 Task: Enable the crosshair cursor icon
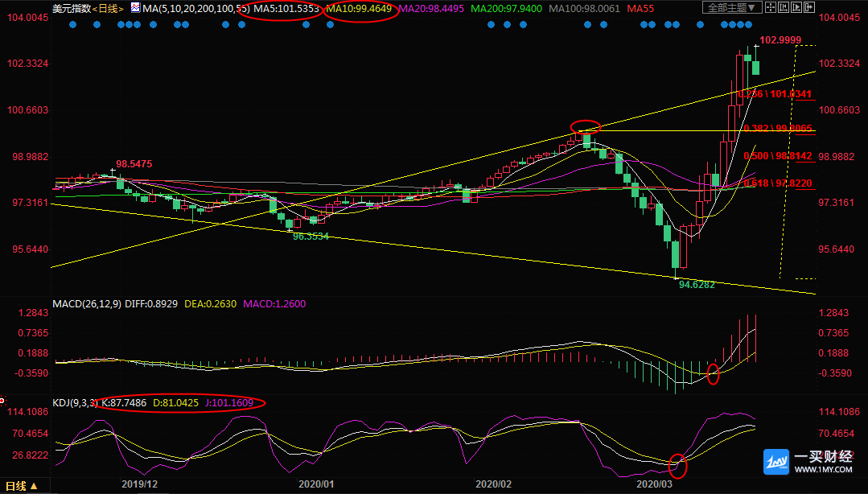click(771, 7)
